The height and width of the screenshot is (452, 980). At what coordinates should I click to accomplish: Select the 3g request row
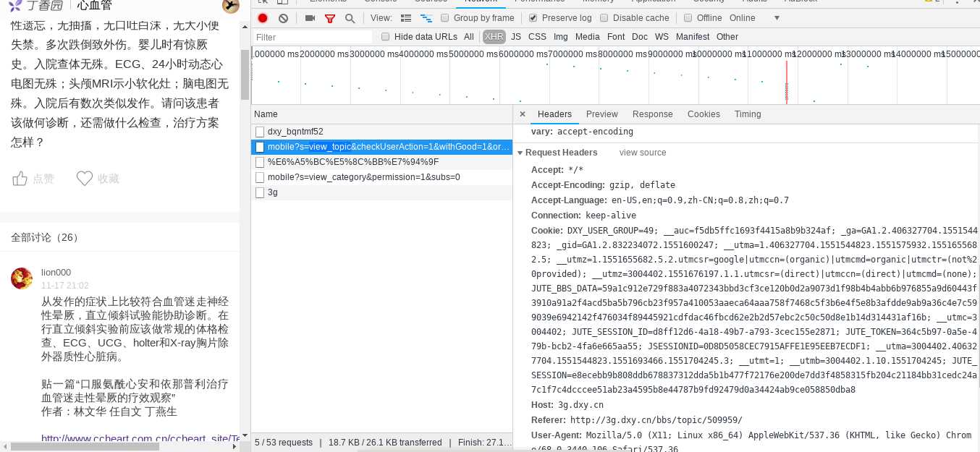click(381, 192)
